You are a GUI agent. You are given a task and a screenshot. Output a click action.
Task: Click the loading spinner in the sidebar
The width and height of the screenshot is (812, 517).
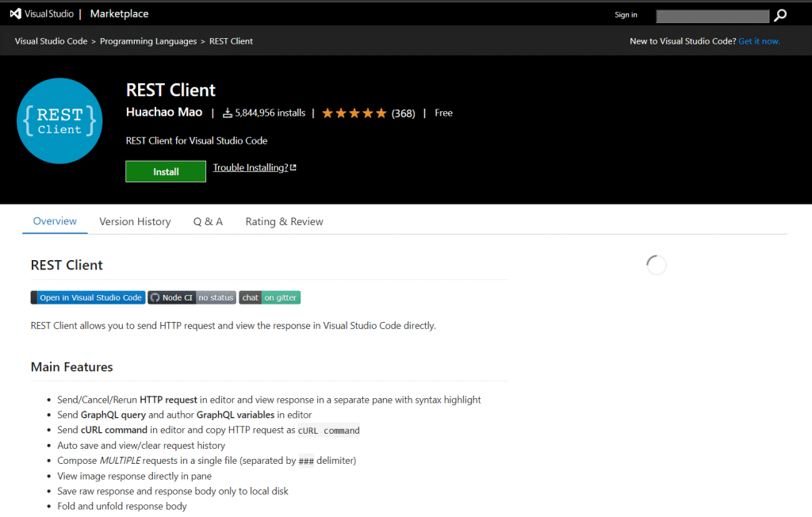point(656,265)
